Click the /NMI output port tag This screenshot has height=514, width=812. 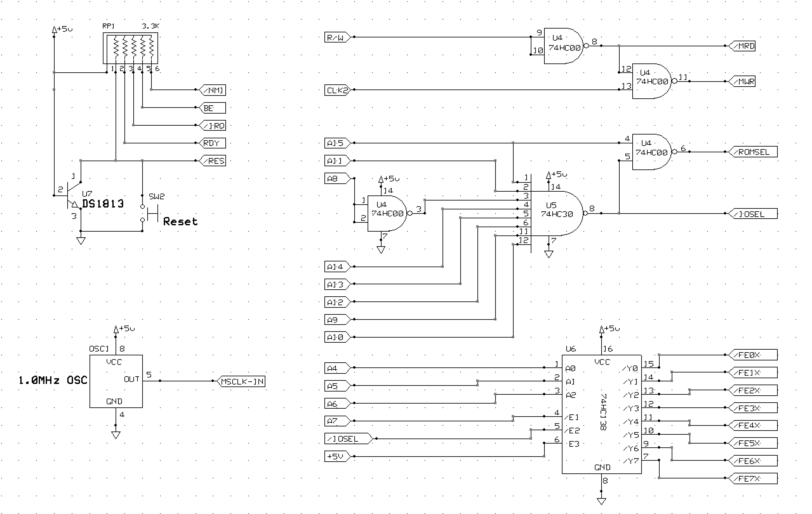tap(213, 90)
